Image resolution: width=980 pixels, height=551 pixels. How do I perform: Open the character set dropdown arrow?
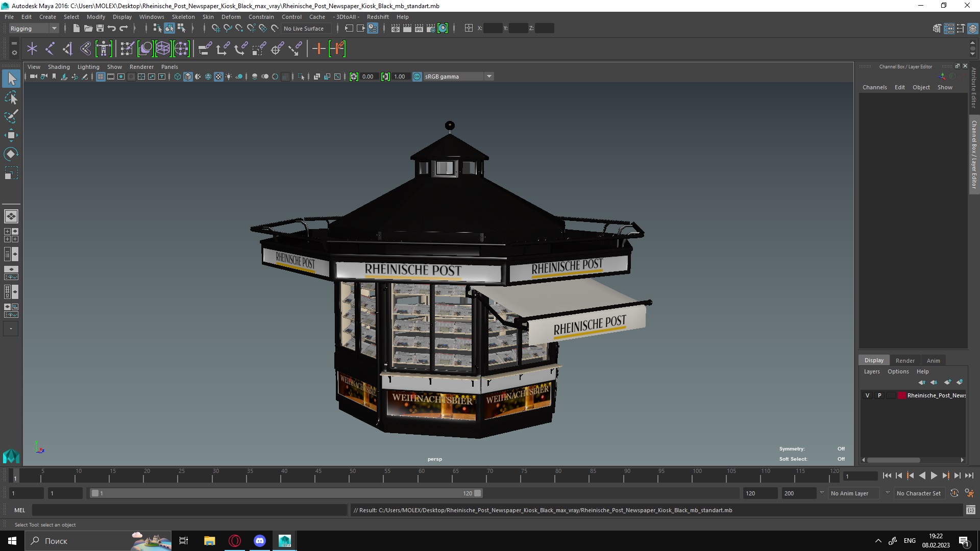coord(888,493)
